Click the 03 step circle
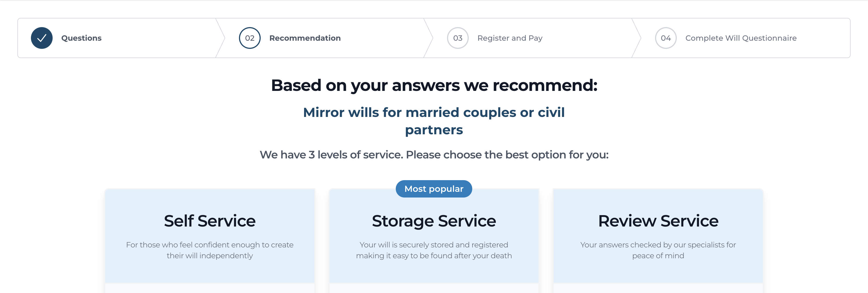This screenshot has height=293, width=868. [x=458, y=38]
